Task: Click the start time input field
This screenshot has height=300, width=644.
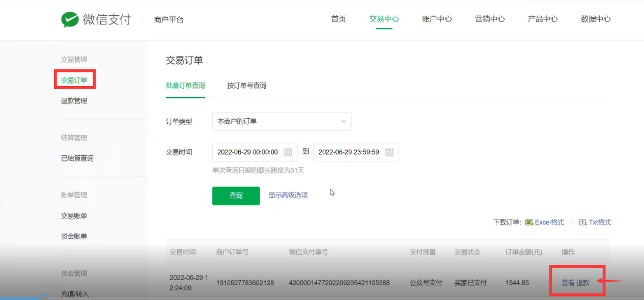Action: point(247,152)
